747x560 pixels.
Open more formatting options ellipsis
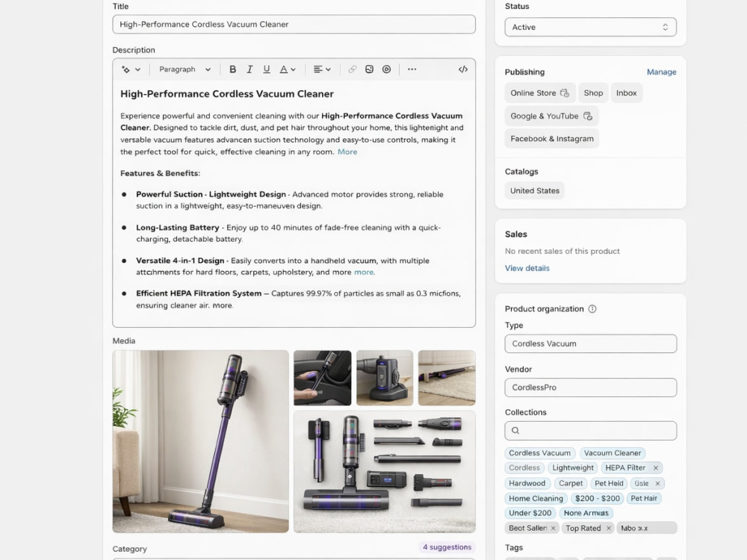[x=412, y=69]
